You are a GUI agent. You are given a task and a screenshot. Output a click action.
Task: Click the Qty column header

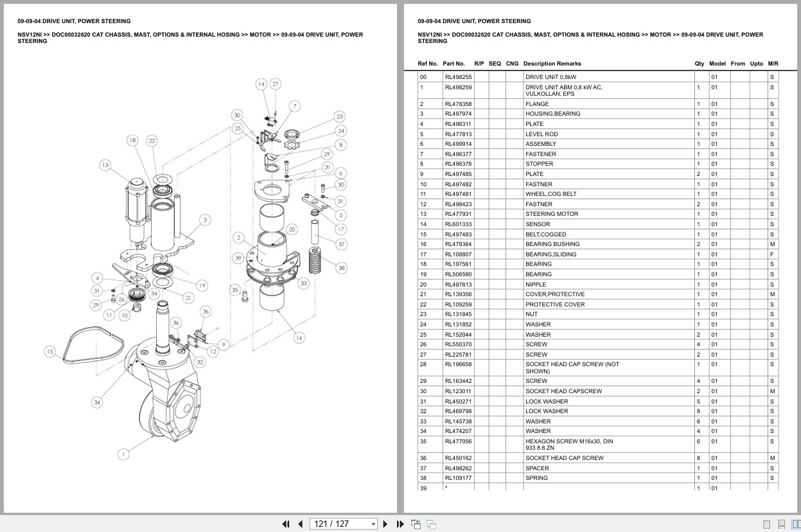click(x=700, y=64)
